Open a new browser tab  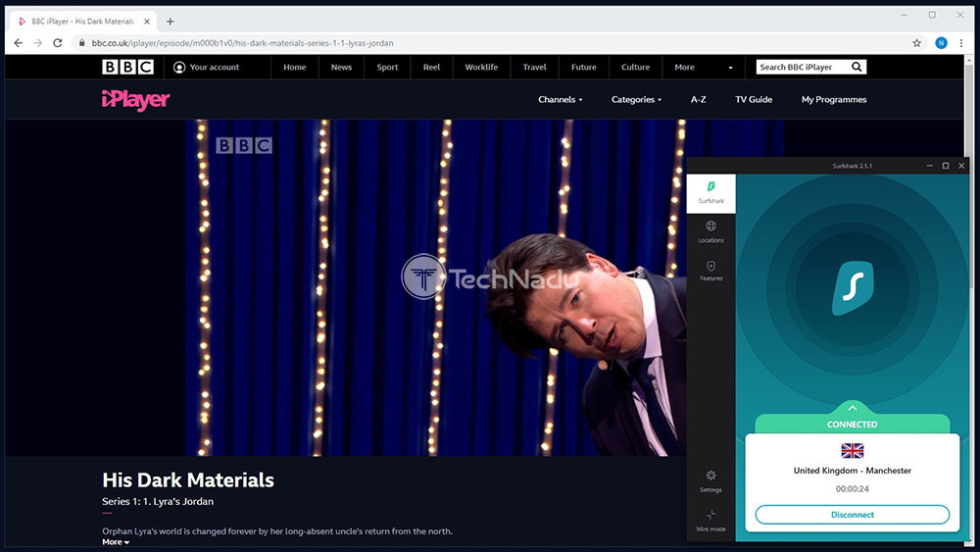(170, 22)
